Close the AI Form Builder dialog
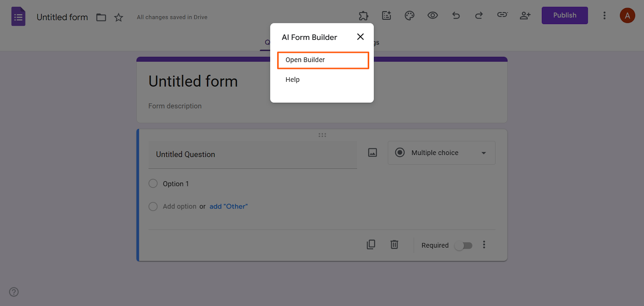Viewport: 644px width, 306px height. pyautogui.click(x=360, y=37)
